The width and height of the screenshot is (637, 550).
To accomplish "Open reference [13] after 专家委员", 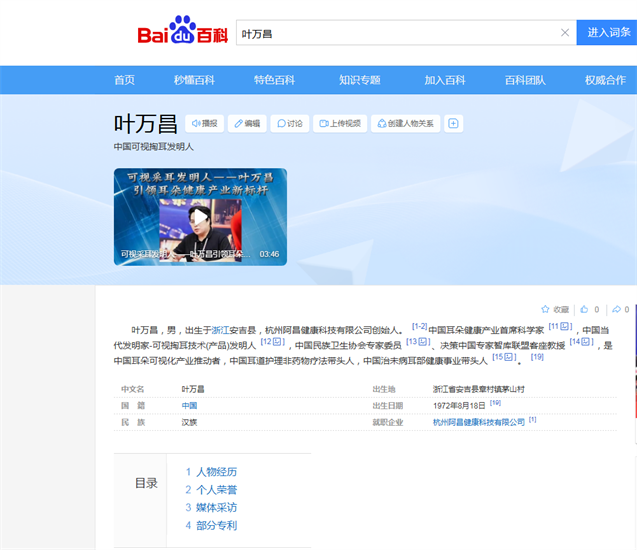I will coord(418,342).
